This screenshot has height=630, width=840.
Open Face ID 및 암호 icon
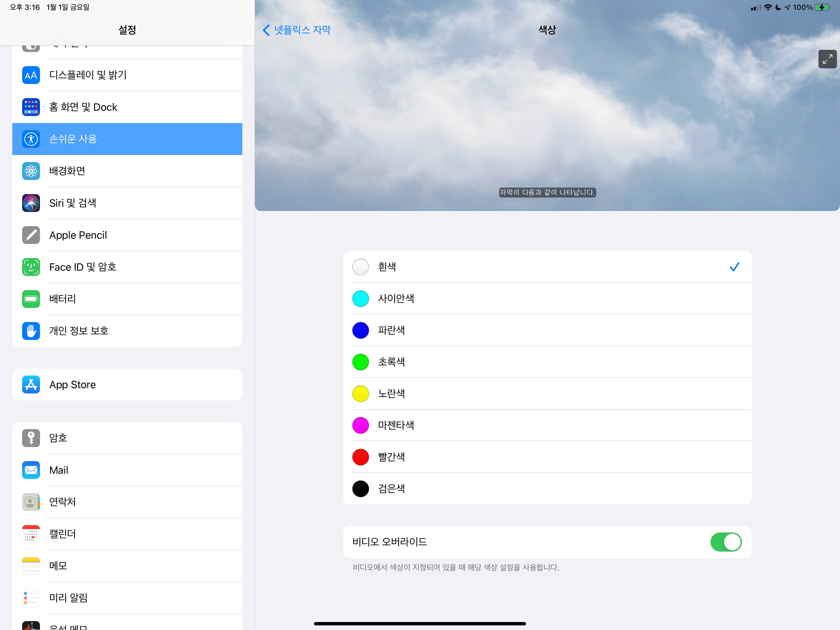[31, 267]
